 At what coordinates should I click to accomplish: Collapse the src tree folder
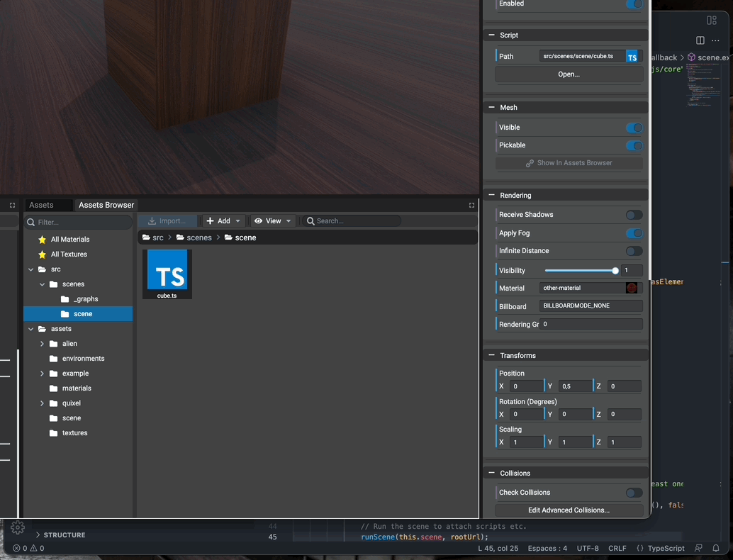tap(31, 269)
